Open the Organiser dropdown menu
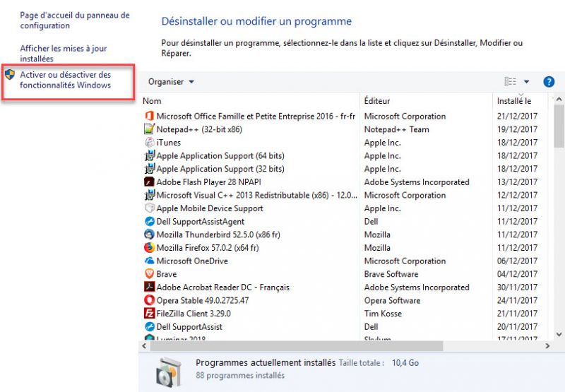The image size is (565, 392). (x=171, y=82)
